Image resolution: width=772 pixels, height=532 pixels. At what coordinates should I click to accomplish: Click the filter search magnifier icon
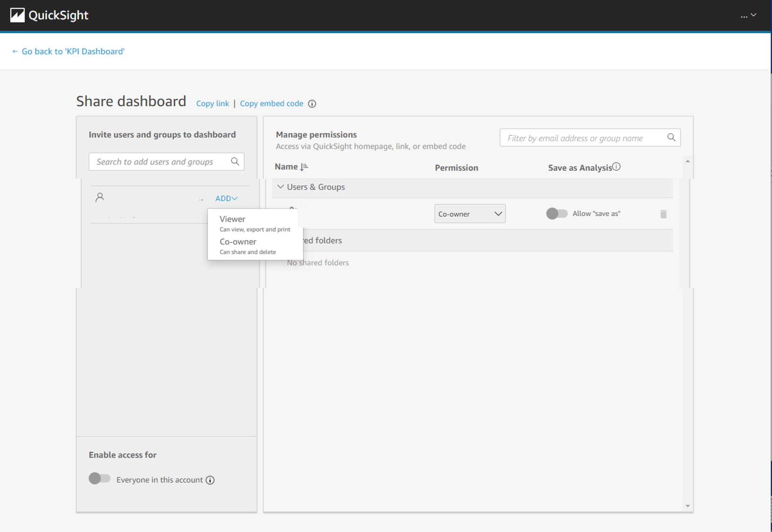[x=671, y=138]
